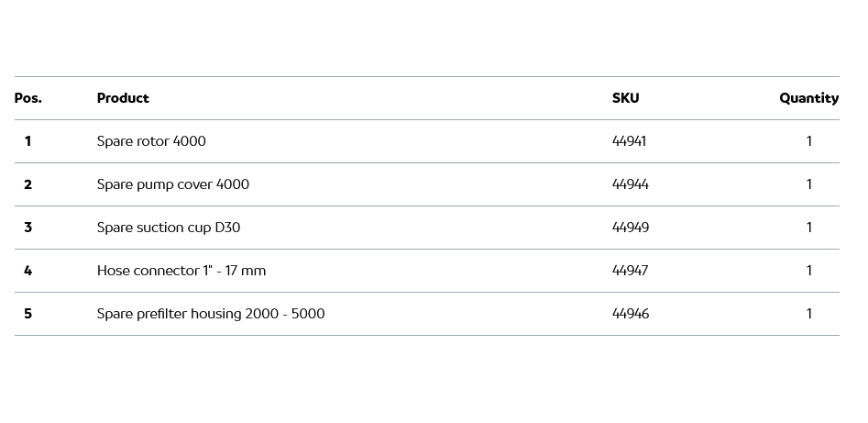The height and width of the screenshot is (423, 868).
Task: Open the Spare pump cover 4000 entry
Action: (172, 184)
